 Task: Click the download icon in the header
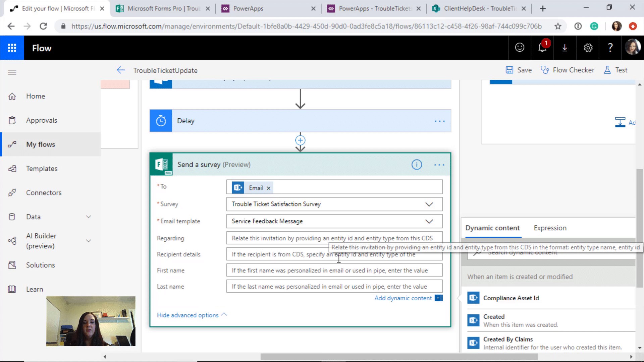pos(565,48)
